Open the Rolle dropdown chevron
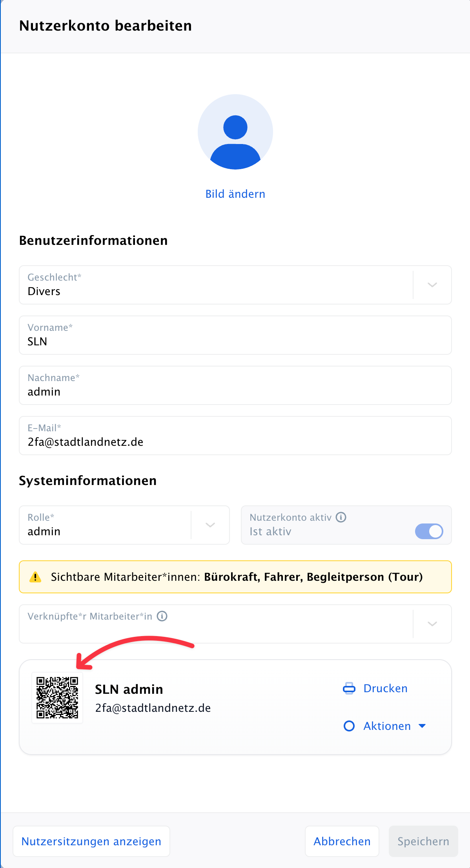Image resolution: width=470 pixels, height=868 pixels. (x=210, y=525)
